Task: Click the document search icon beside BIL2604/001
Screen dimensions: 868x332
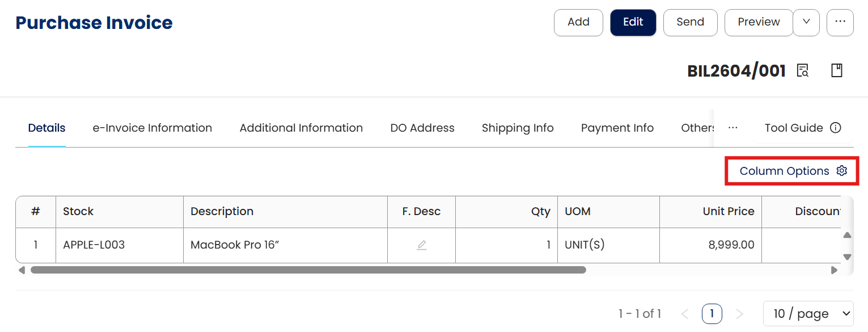Action: coord(803,71)
